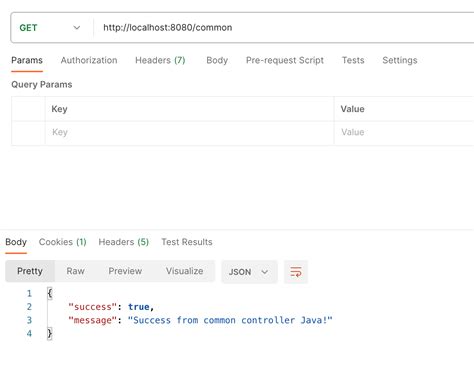
Task: Select the Pretty view button
Action: [30, 271]
